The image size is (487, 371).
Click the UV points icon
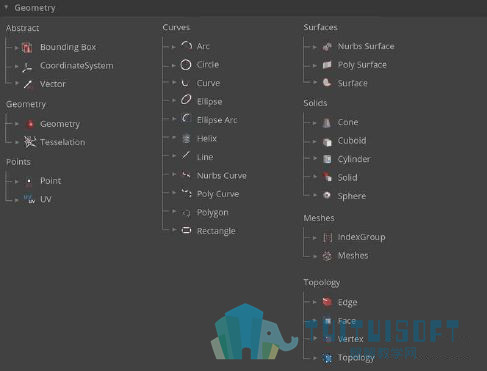(x=29, y=199)
